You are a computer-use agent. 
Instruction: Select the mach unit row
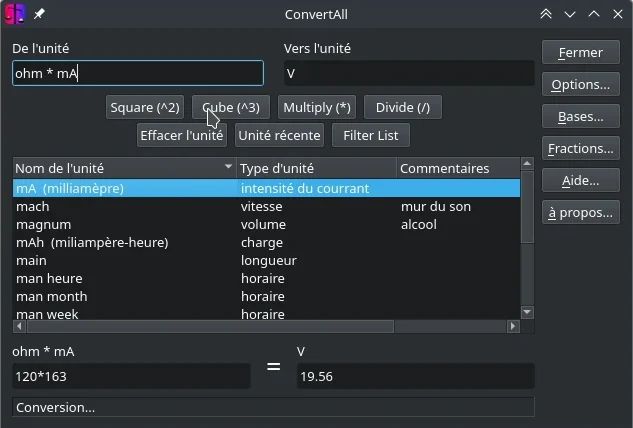266,206
